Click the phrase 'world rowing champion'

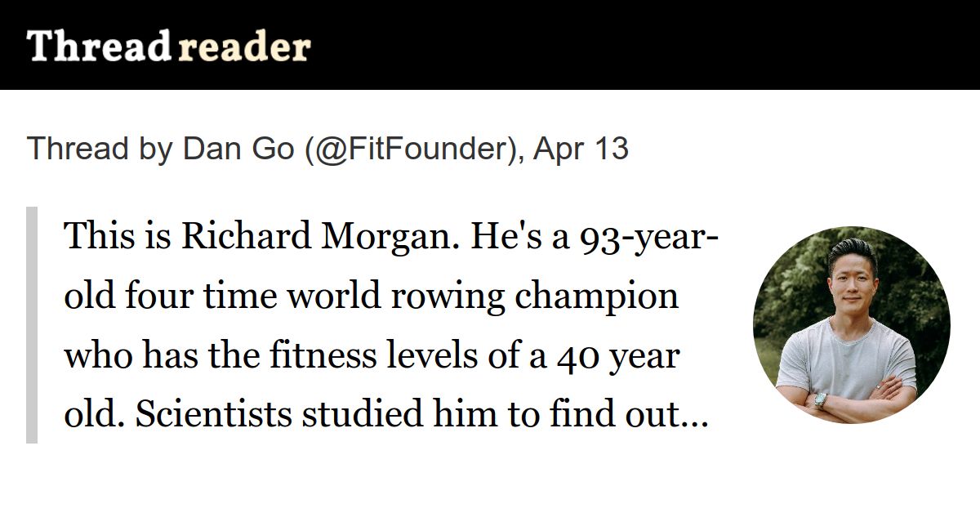[482, 297]
